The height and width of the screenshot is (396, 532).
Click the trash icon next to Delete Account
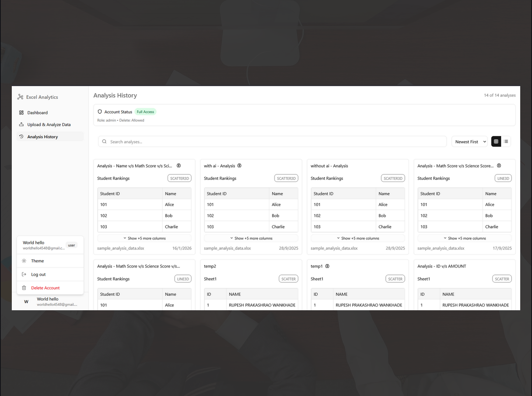pyautogui.click(x=24, y=287)
